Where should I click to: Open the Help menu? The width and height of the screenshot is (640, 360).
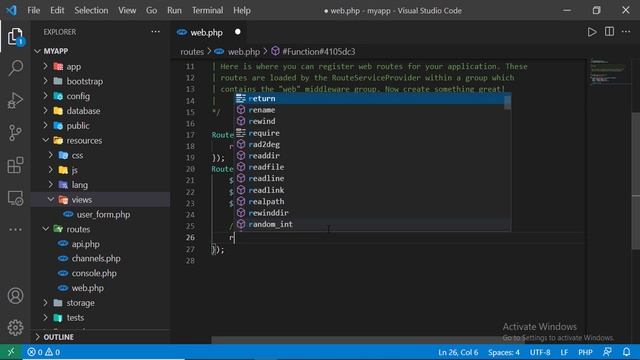pyautogui.click(x=242, y=10)
